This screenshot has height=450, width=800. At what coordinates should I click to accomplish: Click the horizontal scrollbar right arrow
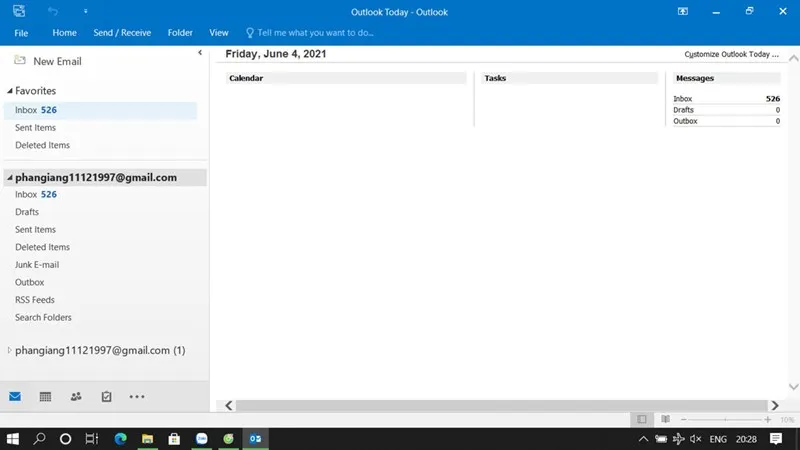[x=775, y=406]
